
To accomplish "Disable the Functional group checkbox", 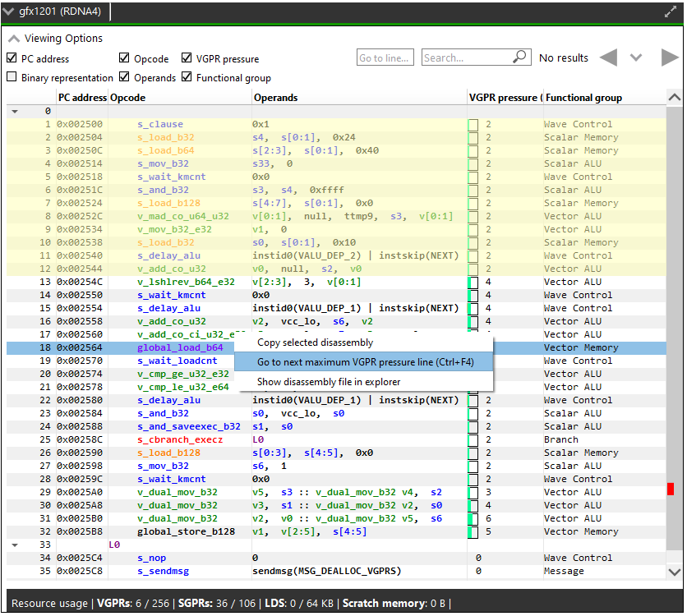I will pyautogui.click(x=187, y=77).
